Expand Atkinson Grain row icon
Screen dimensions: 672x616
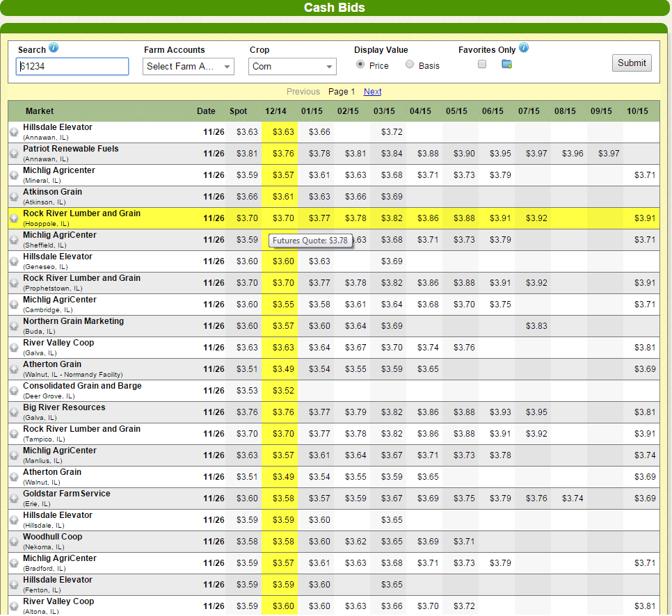(x=14, y=197)
